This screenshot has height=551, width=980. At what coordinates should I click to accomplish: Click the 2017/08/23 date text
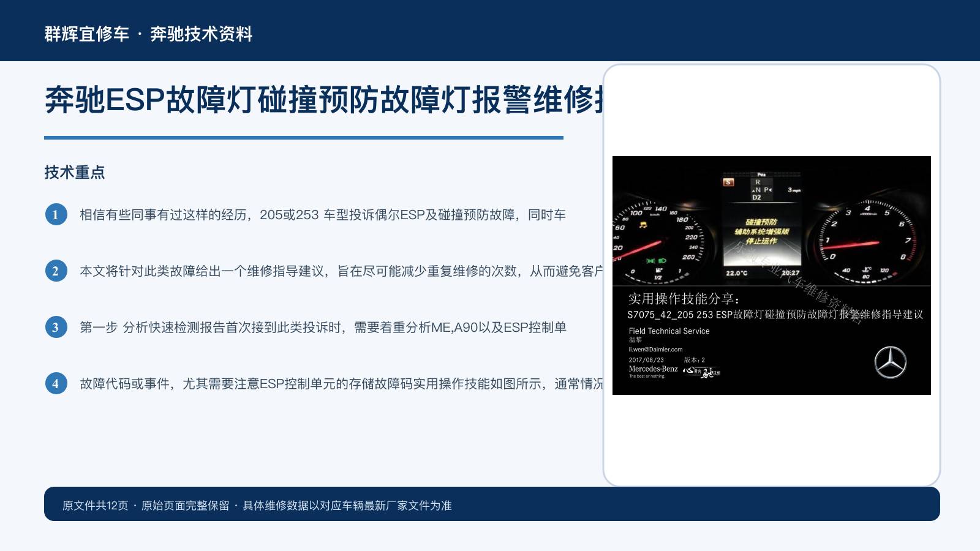646,360
